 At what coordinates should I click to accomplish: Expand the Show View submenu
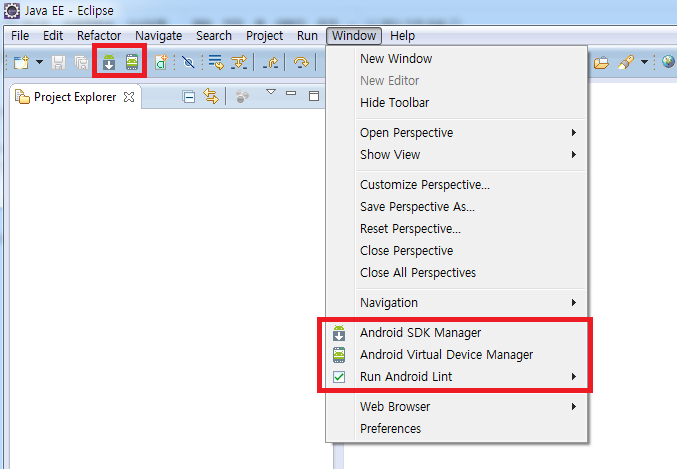tap(457, 155)
